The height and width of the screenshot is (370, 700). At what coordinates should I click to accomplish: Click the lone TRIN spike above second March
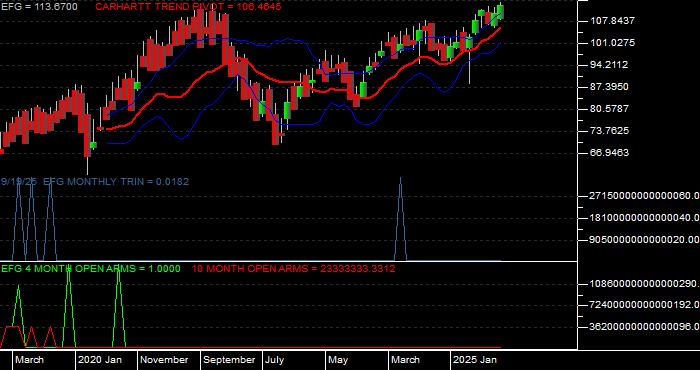pos(400,219)
